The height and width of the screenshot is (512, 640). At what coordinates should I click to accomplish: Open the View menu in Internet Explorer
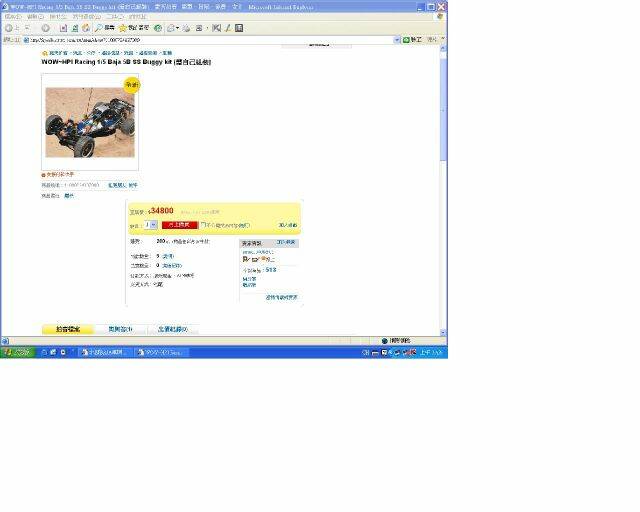coord(58,17)
